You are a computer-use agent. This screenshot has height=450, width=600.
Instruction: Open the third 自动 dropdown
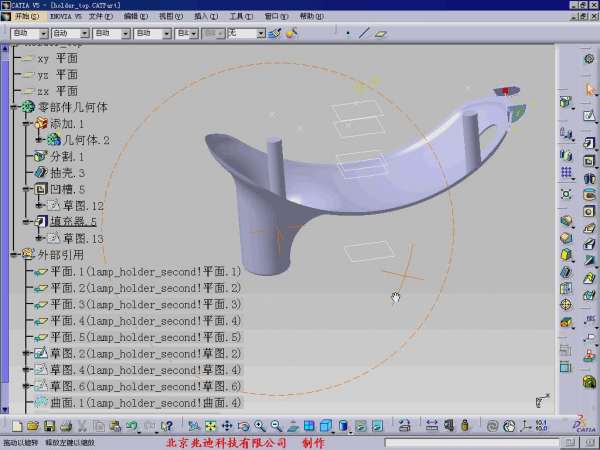point(126,34)
